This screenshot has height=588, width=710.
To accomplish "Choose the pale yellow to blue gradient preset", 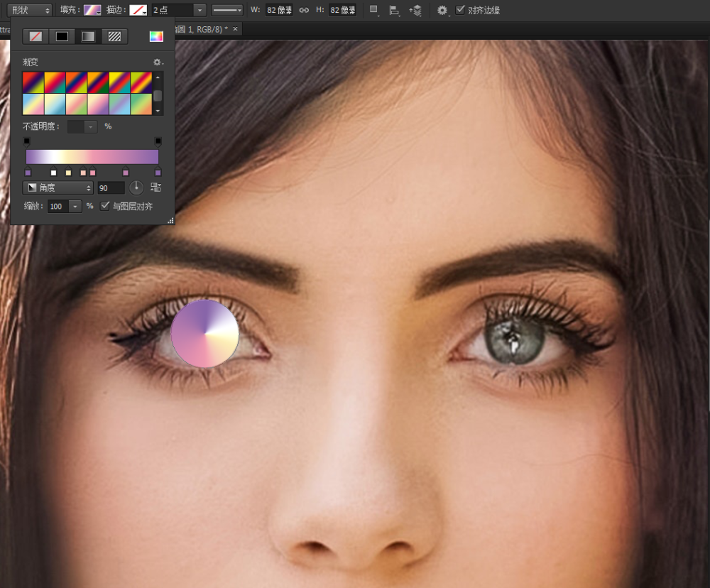I will (x=55, y=104).
